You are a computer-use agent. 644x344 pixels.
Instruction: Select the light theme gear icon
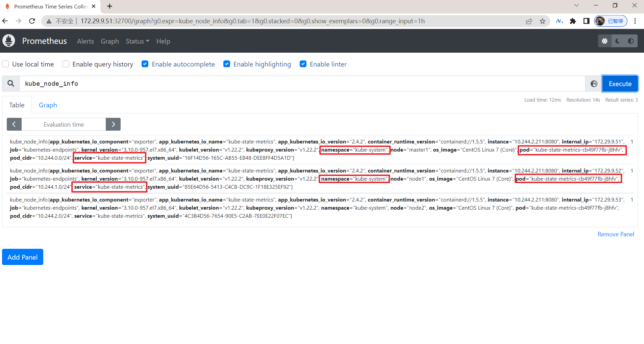[x=605, y=41]
